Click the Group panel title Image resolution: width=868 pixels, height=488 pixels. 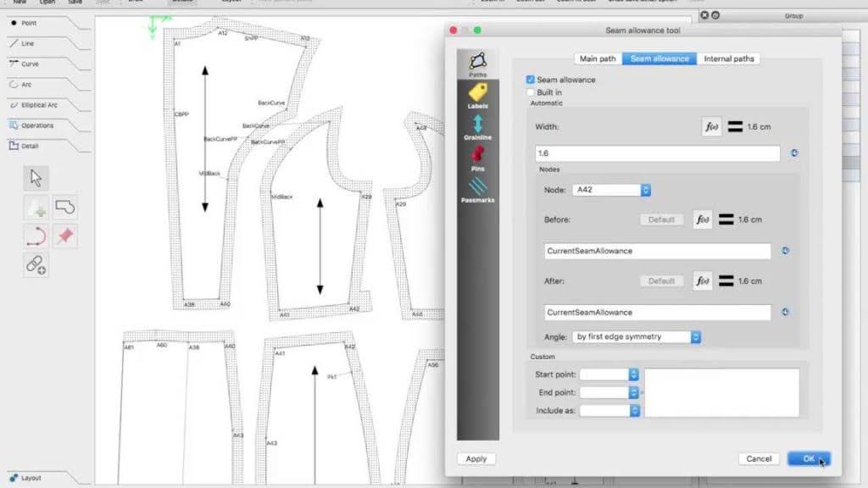[793, 16]
